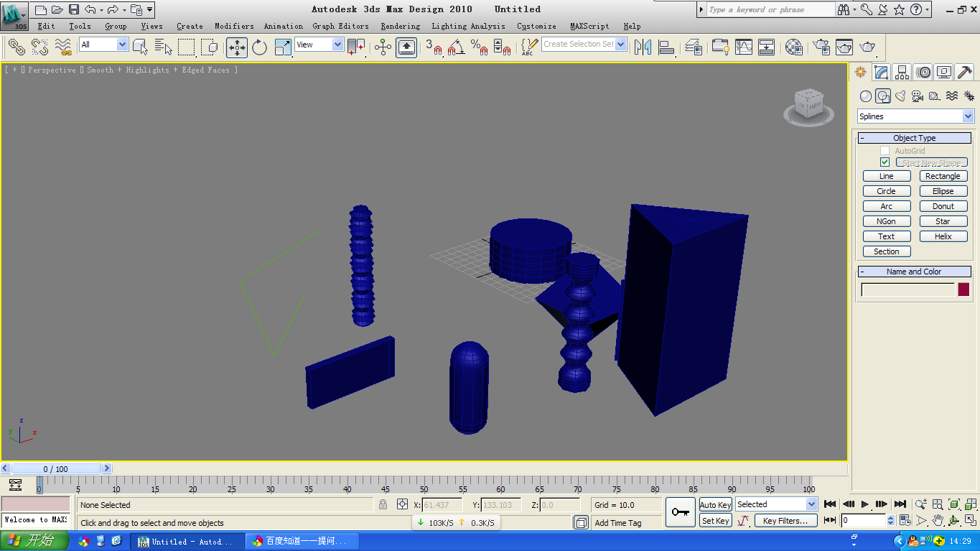980x551 pixels.
Task: Click the object color swatch under Name and Color
Action: [x=962, y=288]
